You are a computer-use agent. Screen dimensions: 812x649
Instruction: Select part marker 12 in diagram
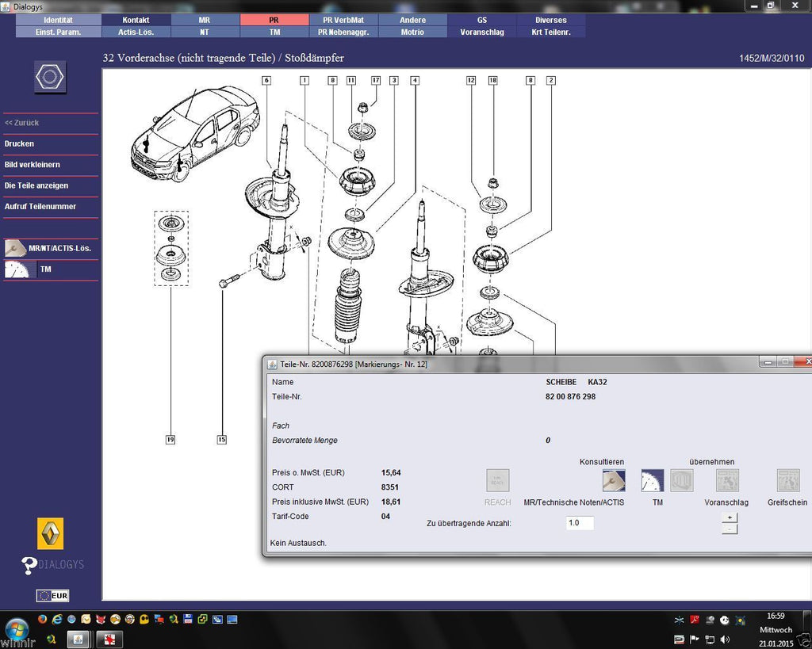tap(471, 80)
